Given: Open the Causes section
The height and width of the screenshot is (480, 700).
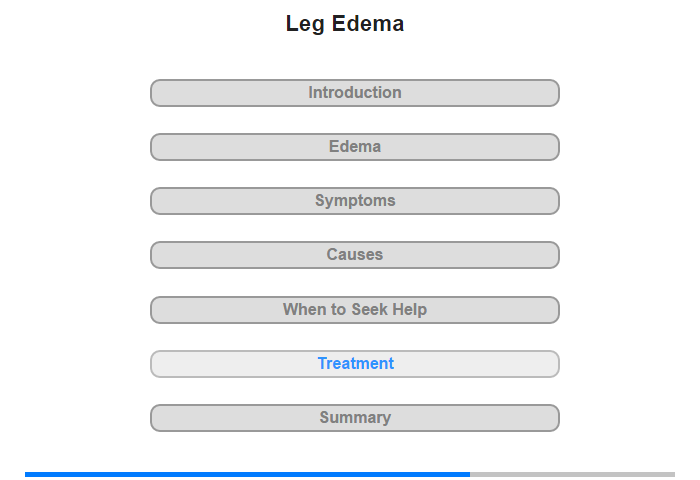Looking at the screenshot, I should pyautogui.click(x=354, y=255).
